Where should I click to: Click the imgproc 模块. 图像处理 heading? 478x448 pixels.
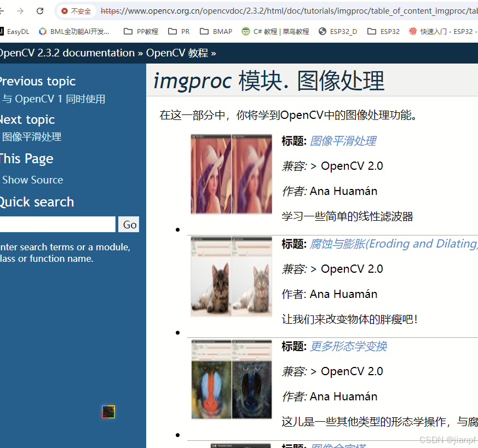[x=269, y=81]
